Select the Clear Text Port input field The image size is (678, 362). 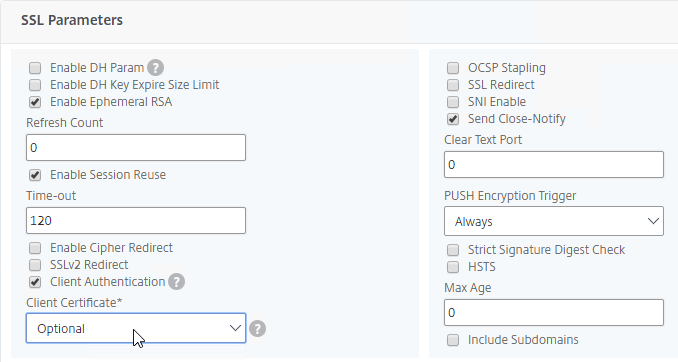pyautogui.click(x=553, y=164)
